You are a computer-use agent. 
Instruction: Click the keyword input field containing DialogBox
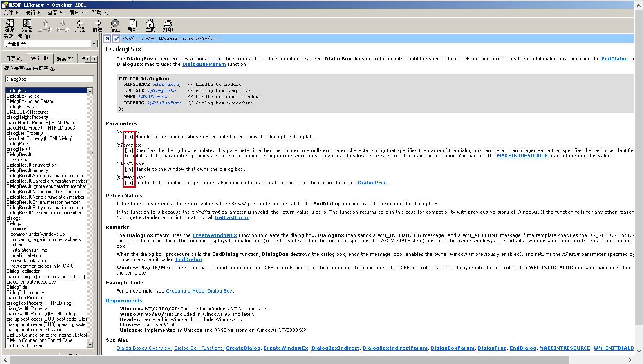(49, 79)
